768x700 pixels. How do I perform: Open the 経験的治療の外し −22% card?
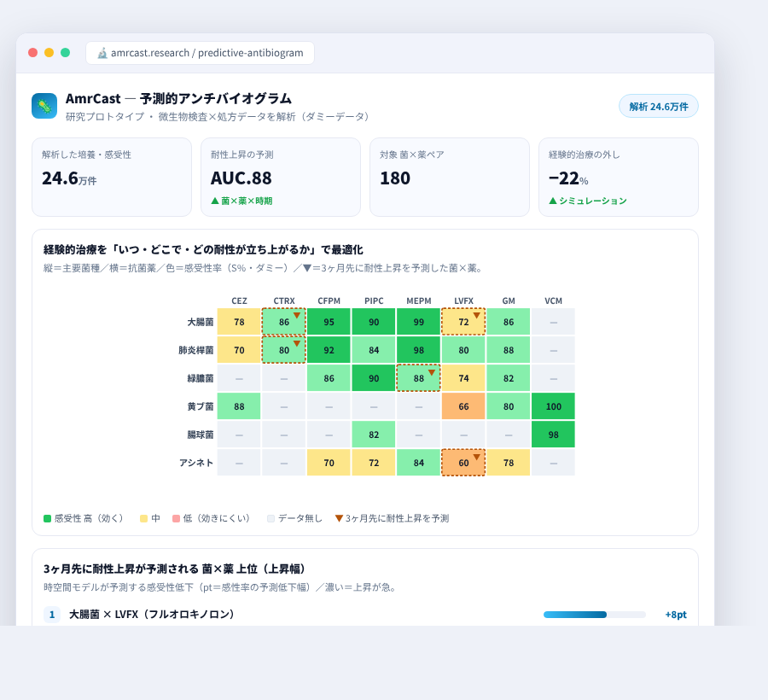[x=619, y=177]
